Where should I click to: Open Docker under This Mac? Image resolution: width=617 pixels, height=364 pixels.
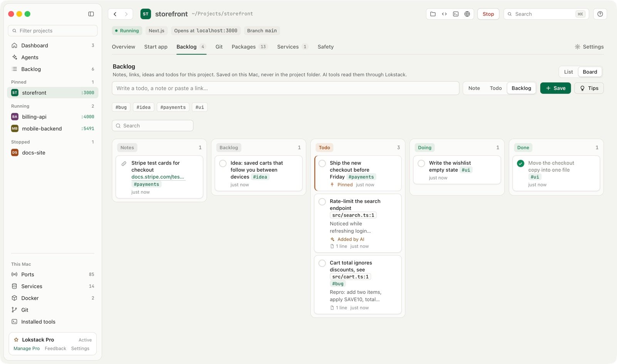coord(53,298)
